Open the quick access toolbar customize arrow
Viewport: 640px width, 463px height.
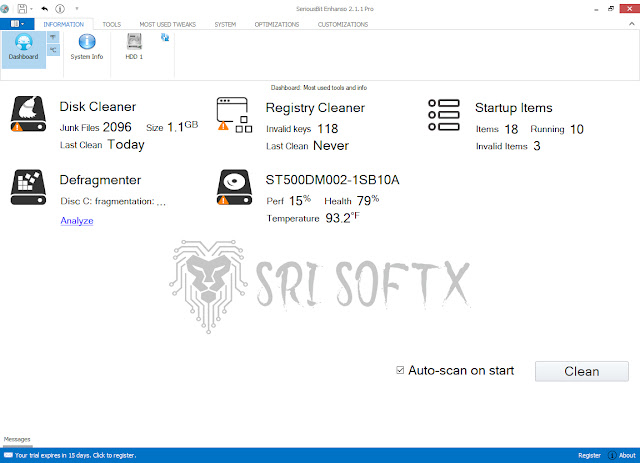click(x=77, y=9)
